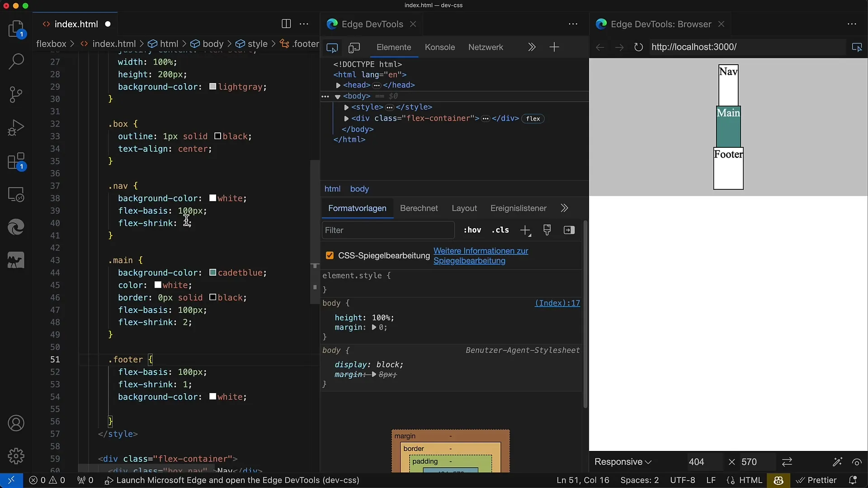868x488 pixels.
Task: Open editor More Actions menu
Action: 304,24
